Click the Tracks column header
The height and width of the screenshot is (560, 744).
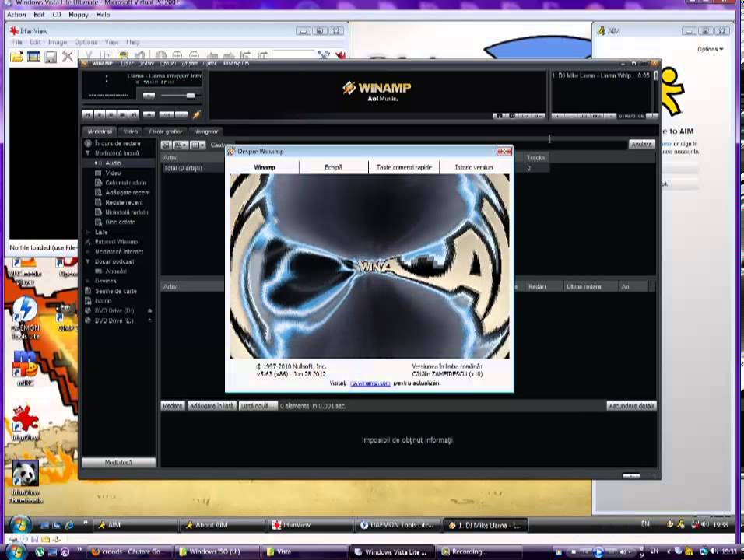pyautogui.click(x=535, y=157)
